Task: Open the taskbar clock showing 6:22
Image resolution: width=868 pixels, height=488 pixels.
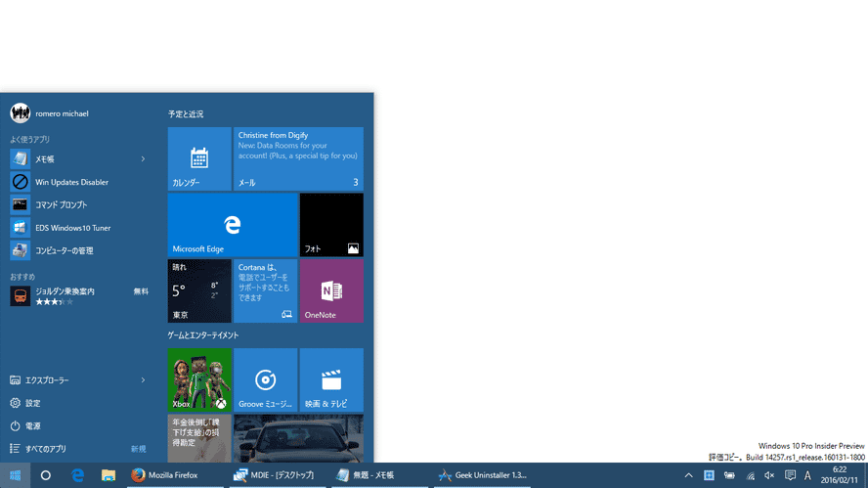Action: (840, 475)
